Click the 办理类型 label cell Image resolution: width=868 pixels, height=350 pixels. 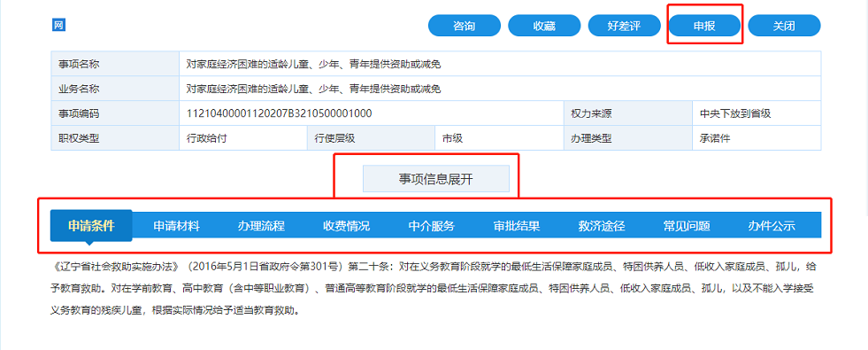click(x=627, y=138)
